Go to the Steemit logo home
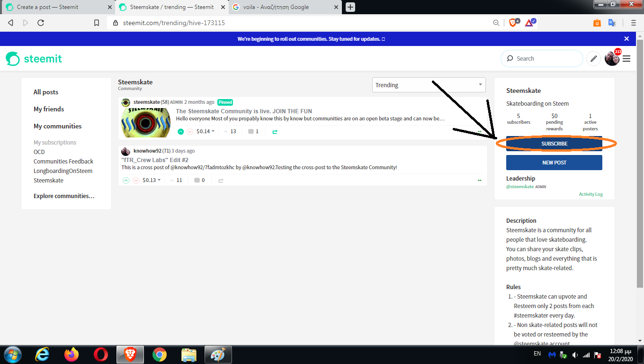Viewport: 644px width, 364px height. click(x=34, y=58)
